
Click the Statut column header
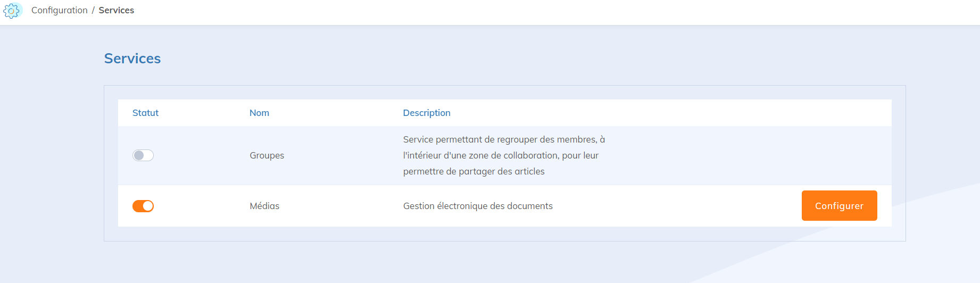(145, 113)
